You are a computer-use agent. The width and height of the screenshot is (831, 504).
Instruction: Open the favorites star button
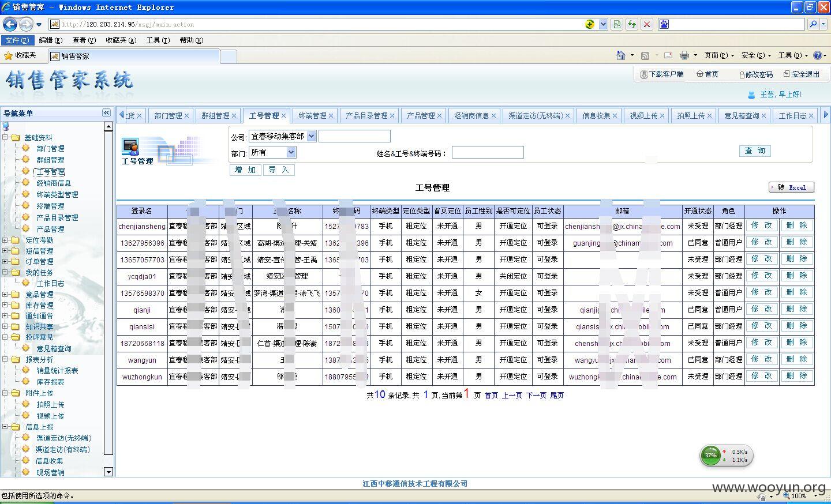click(20, 55)
